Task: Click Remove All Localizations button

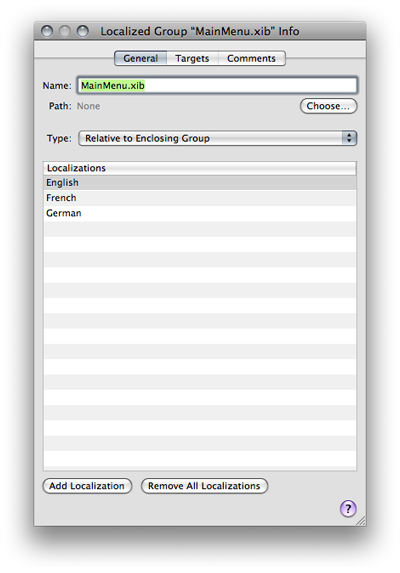Action: tap(204, 486)
